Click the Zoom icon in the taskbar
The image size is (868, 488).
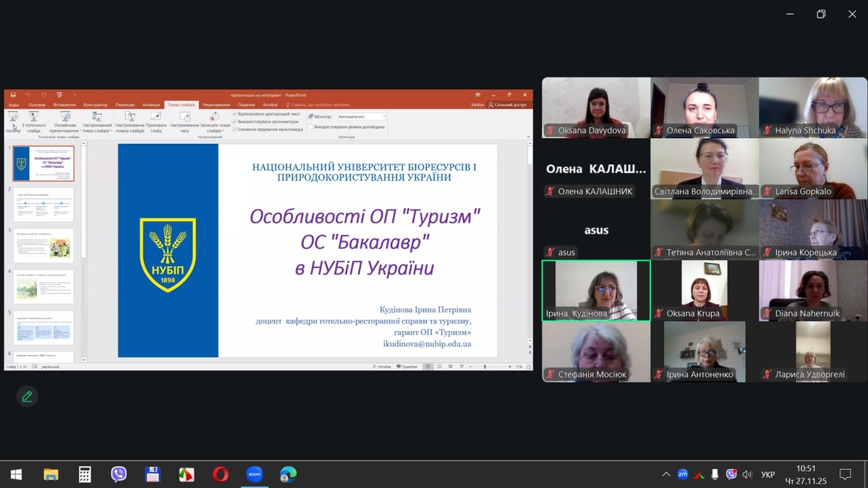point(254,474)
